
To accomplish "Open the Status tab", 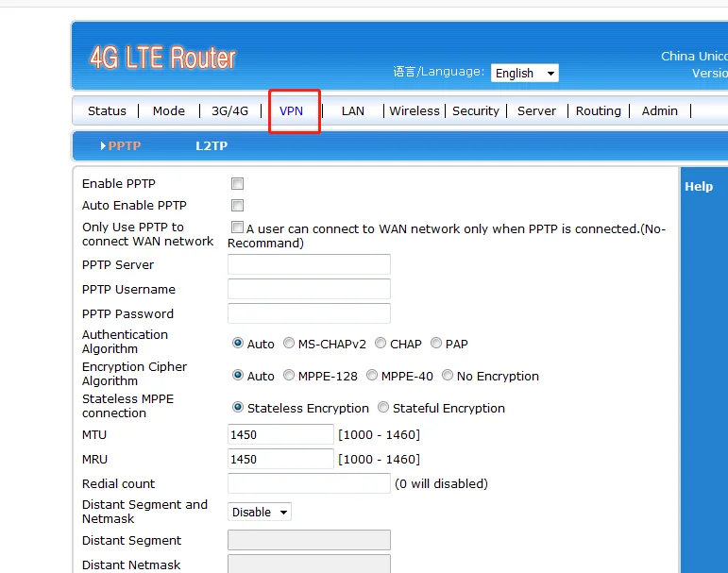I will [107, 111].
